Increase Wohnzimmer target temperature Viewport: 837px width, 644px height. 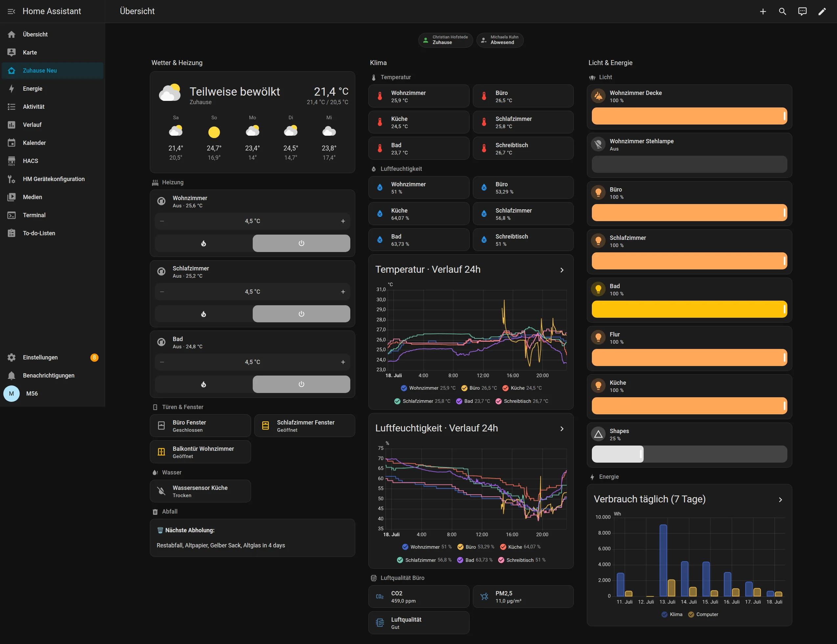(343, 221)
